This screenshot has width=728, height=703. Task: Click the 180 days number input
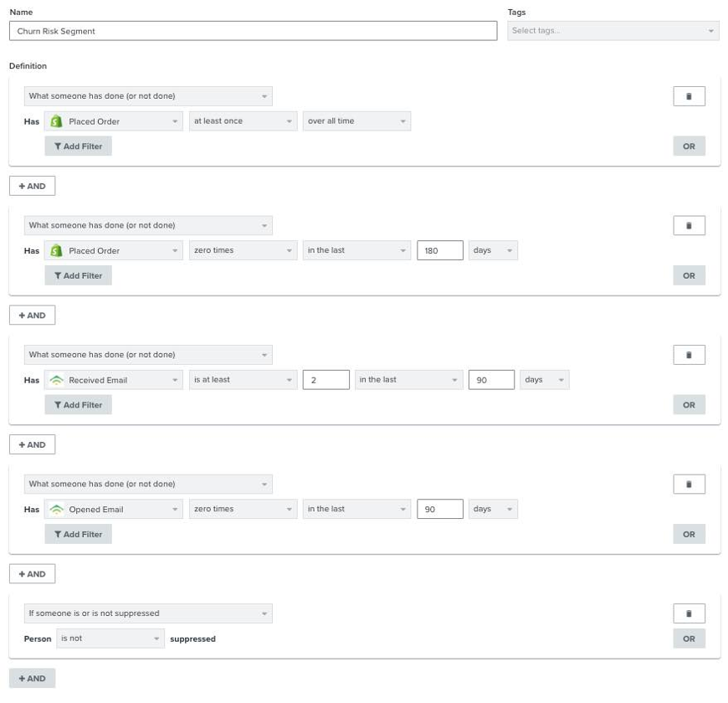[439, 250]
